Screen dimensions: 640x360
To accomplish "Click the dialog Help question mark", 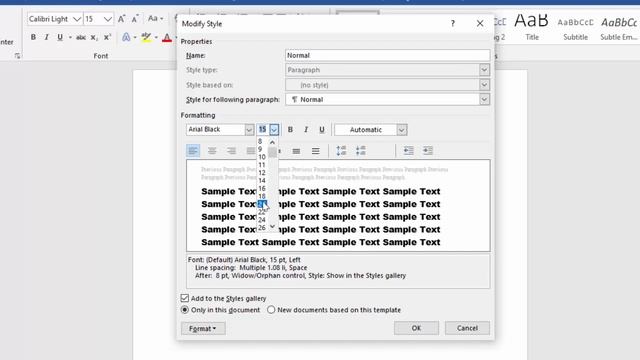I will pyautogui.click(x=453, y=24).
